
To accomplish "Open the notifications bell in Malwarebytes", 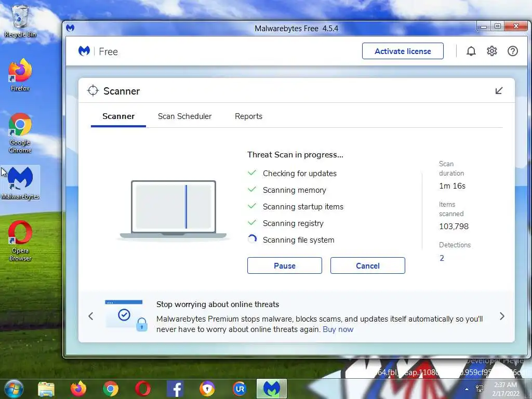I will [471, 51].
